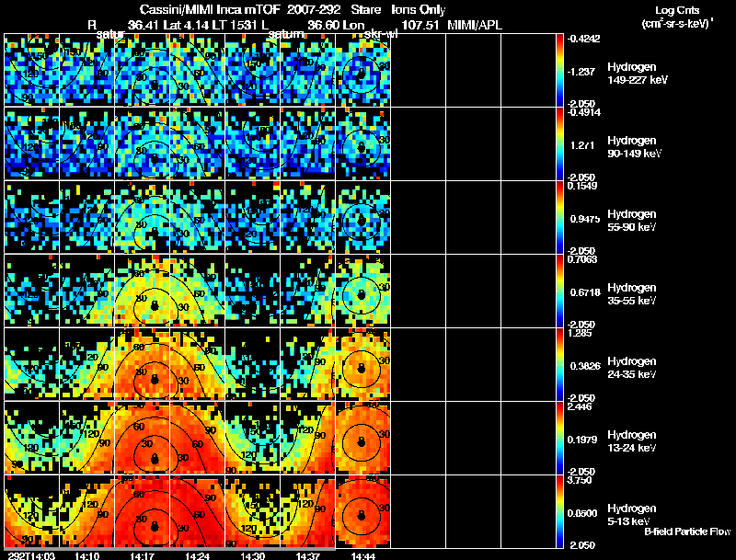Click the 0.1979 colorbar middle value

(x=582, y=440)
